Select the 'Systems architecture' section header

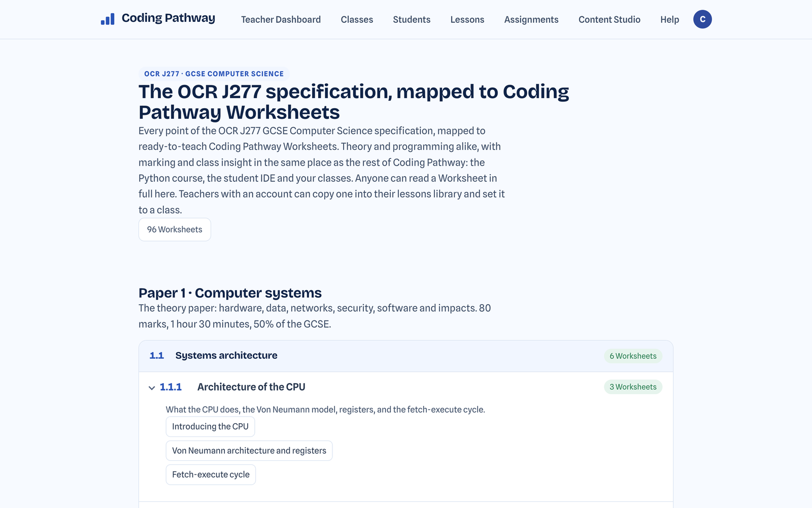point(406,356)
